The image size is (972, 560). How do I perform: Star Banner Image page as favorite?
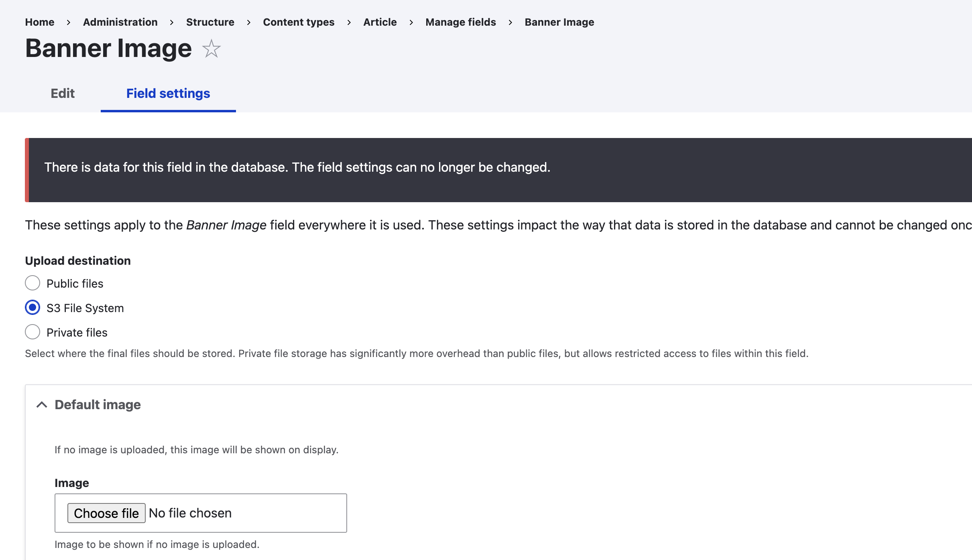click(x=211, y=49)
